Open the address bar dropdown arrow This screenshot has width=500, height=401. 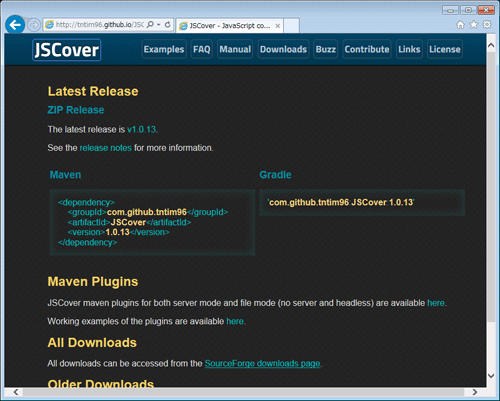[159, 25]
